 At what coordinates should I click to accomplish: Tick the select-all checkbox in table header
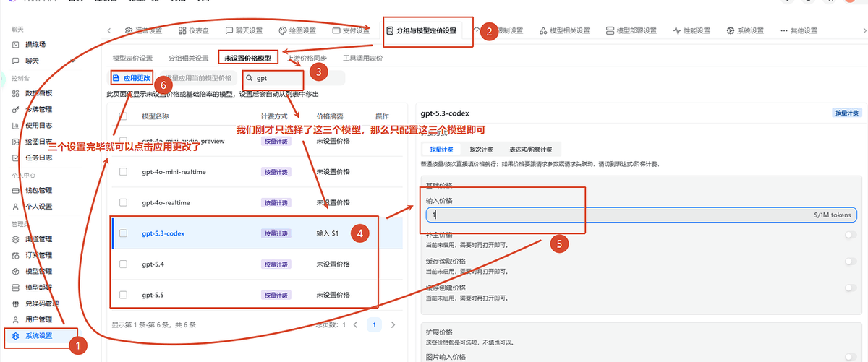pyautogui.click(x=123, y=116)
